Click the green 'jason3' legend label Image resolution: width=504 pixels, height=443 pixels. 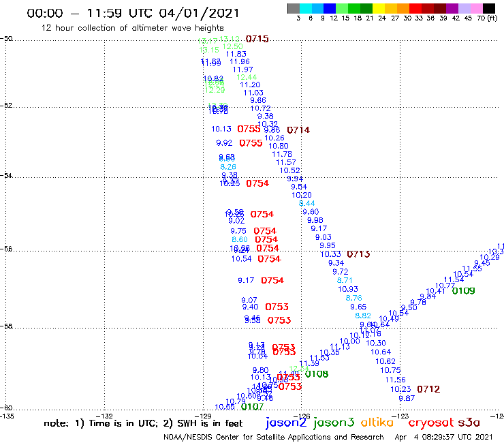(334, 423)
